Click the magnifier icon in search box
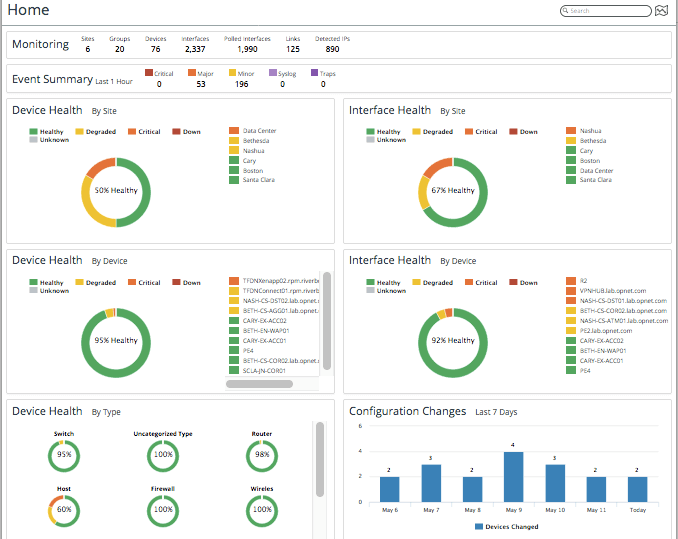 565,10
